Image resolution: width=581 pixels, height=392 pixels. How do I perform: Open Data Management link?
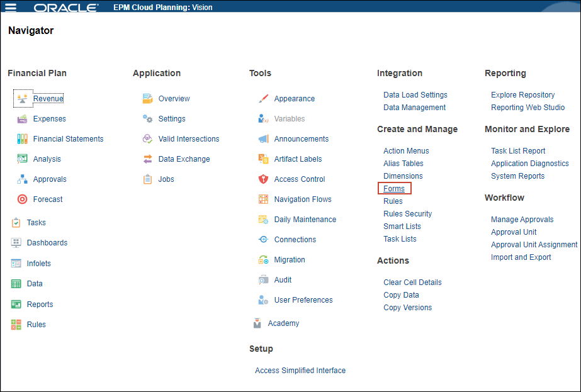[414, 108]
